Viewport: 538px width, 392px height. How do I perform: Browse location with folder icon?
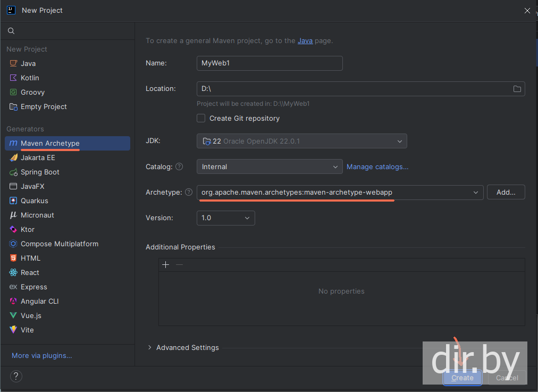click(x=517, y=89)
